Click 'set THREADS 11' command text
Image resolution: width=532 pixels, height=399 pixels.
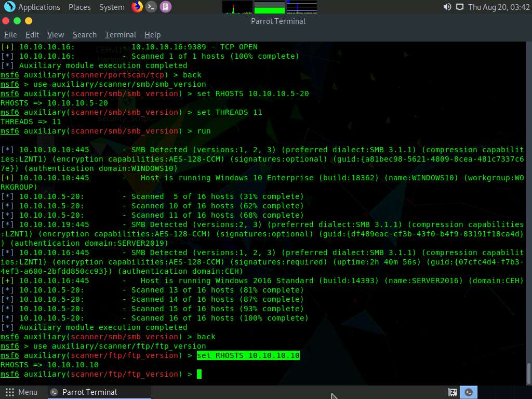tap(230, 112)
